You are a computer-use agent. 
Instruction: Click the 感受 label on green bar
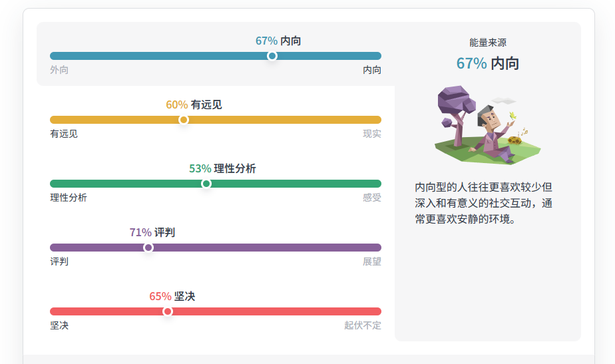pyautogui.click(x=372, y=198)
